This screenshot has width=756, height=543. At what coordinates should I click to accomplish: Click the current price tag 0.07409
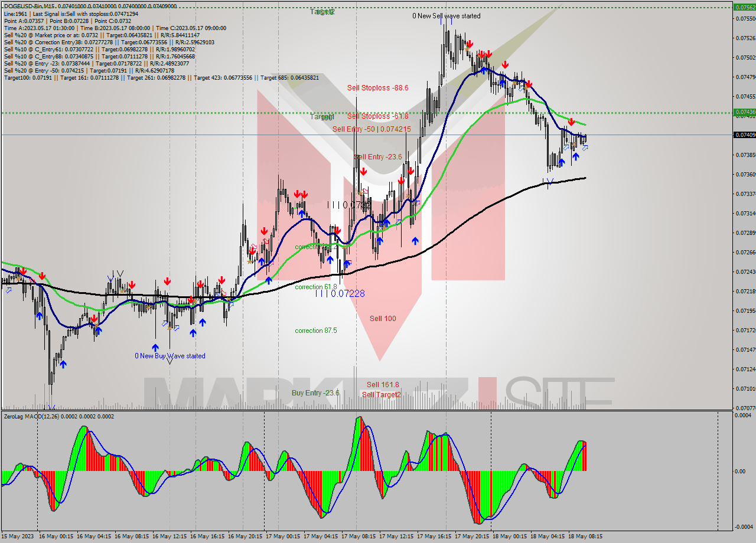pos(744,135)
